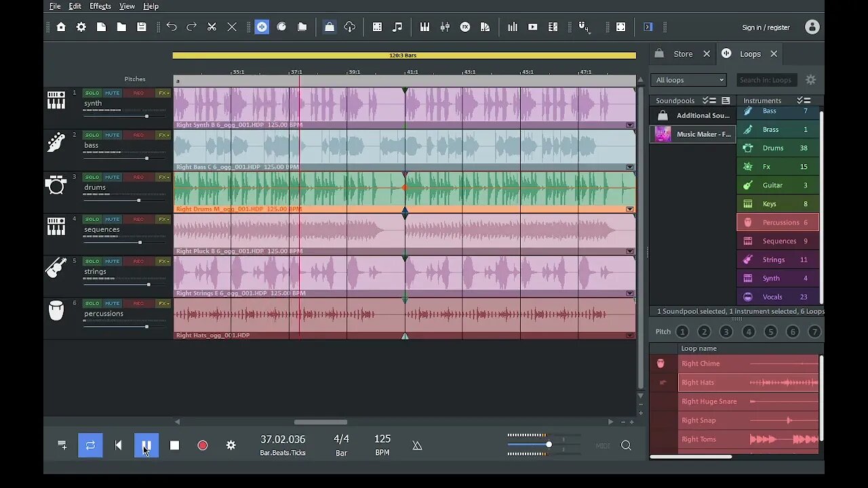The image size is (868, 488).
Task: Open the Loops browser gear settings
Action: coord(810,80)
